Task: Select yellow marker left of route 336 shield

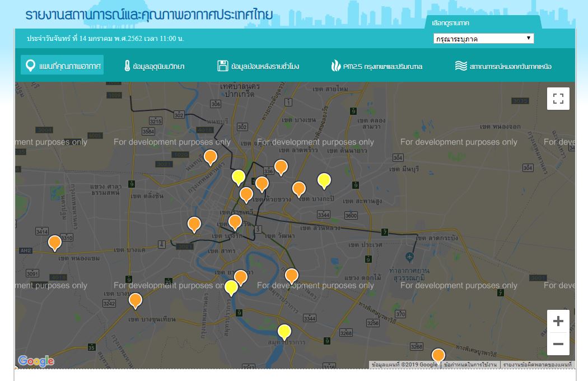Action: click(x=239, y=178)
